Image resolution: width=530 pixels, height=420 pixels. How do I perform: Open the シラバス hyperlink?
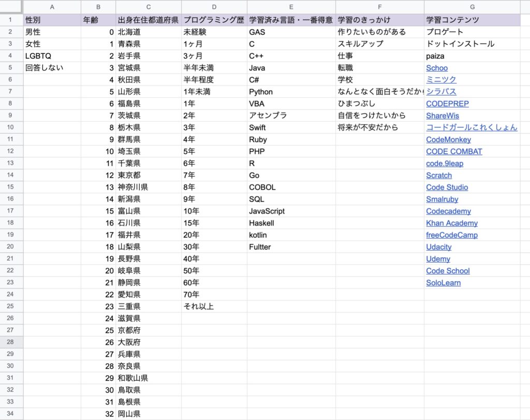pos(441,92)
